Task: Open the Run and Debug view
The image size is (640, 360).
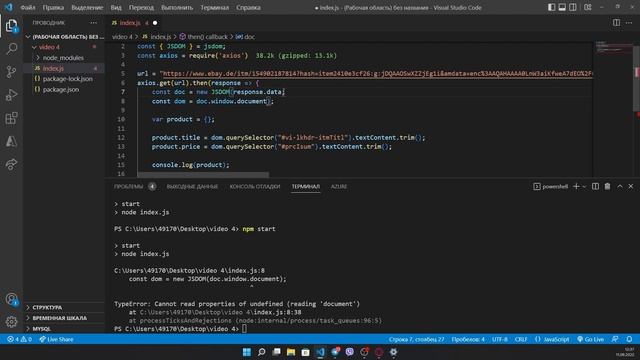Action: (x=11, y=95)
